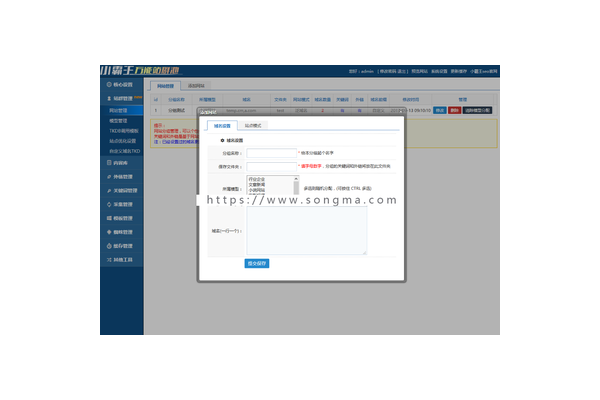Click the 其他工具 sidebar icon
Viewport: 600px width, 400px height.
(x=107, y=259)
